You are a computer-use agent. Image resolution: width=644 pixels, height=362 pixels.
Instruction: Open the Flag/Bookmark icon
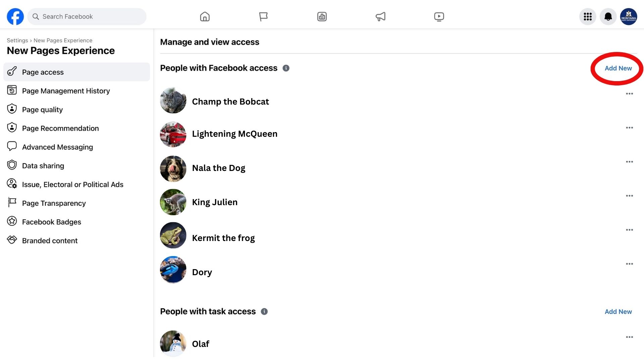coord(263,16)
